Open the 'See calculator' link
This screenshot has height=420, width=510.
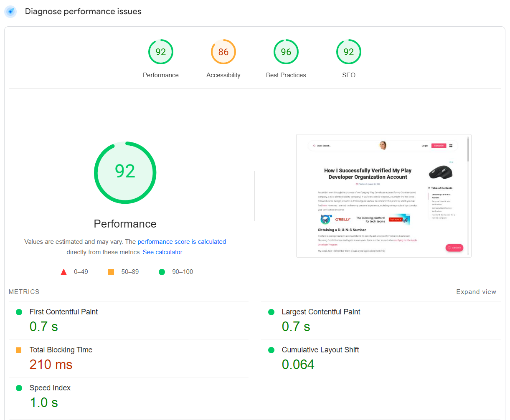click(162, 252)
